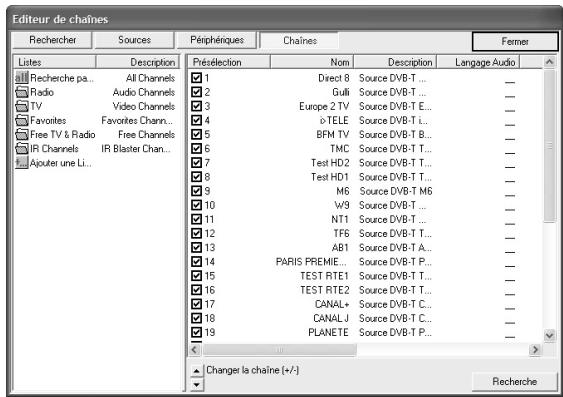Screen dimensions: 563x397
Task: Click the Listes column header
Action: coord(54,62)
